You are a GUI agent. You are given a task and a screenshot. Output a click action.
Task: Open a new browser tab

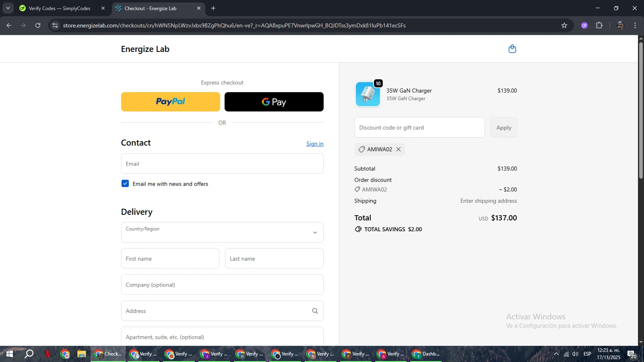tap(213, 8)
